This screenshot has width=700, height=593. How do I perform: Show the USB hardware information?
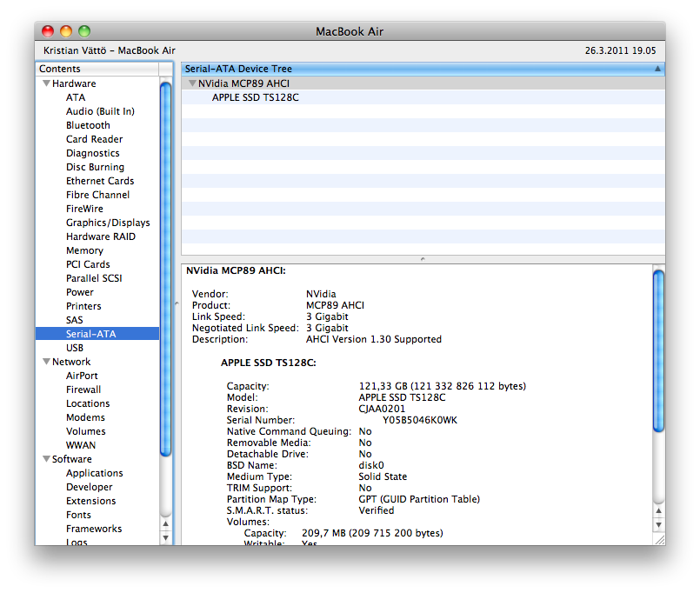[75, 348]
